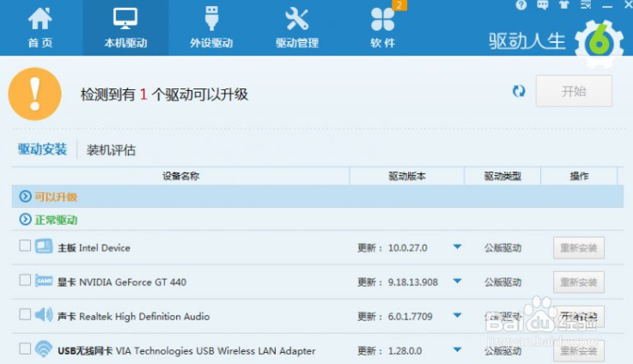The height and width of the screenshot is (364, 633).
Task: Click 声卡 Realtek High Definition Audio text
Action: (134, 317)
